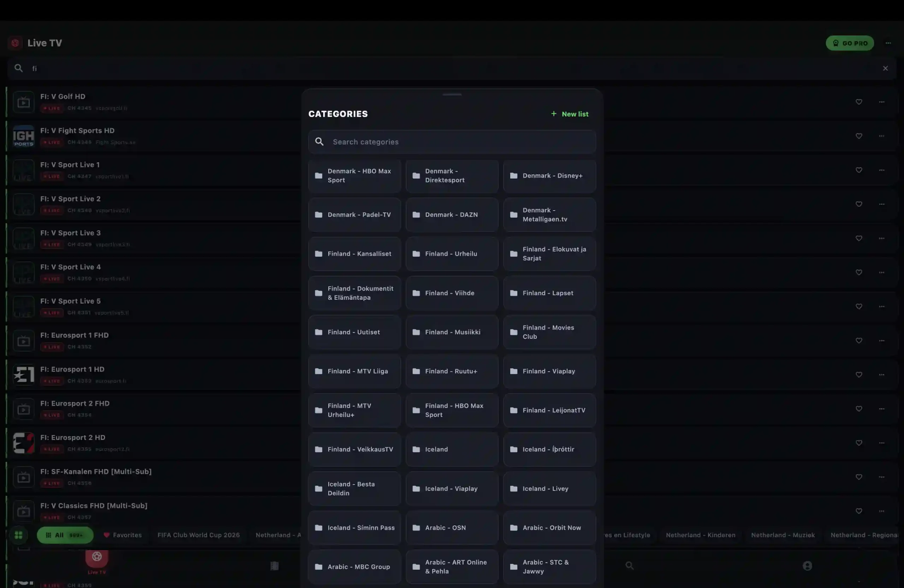Click the New list button
Screen dimensions: 904x588
pyautogui.click(x=569, y=114)
